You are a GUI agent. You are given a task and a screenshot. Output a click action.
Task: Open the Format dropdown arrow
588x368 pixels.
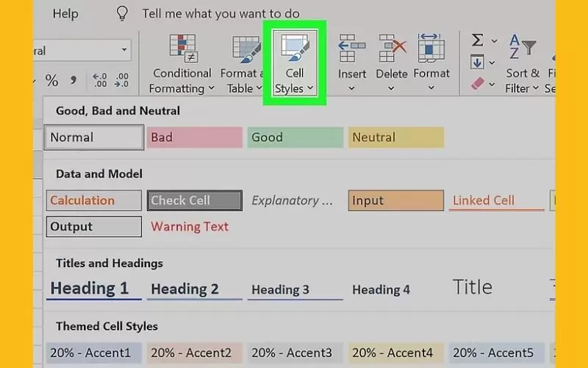pos(431,88)
